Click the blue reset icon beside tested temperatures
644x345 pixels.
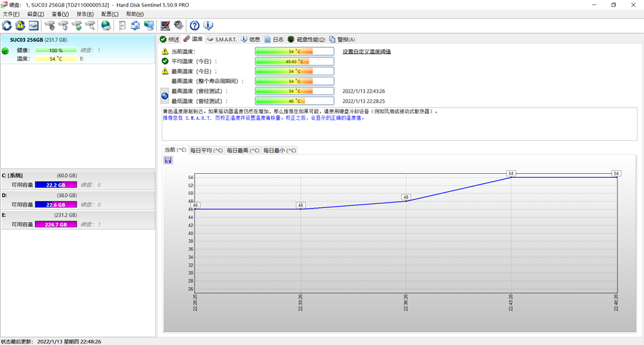tap(165, 96)
